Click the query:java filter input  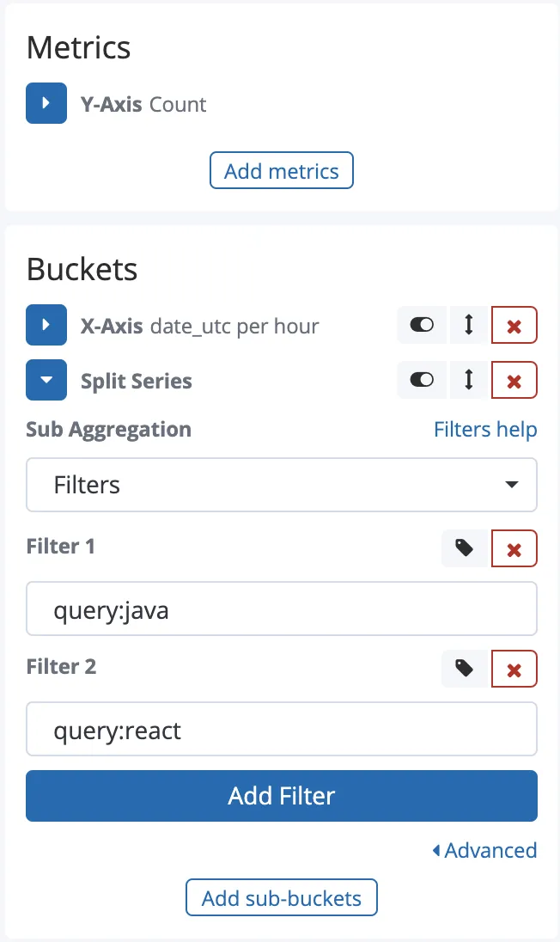coord(282,610)
